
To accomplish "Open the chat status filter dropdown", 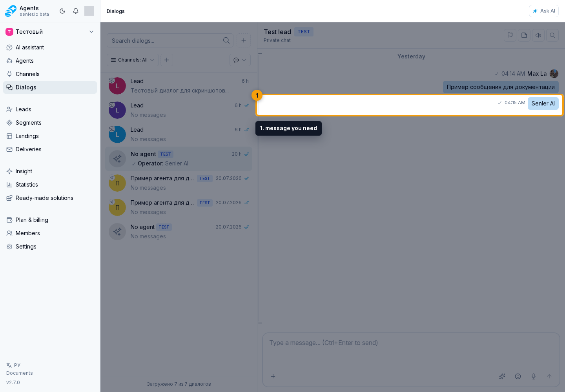I will click(240, 60).
